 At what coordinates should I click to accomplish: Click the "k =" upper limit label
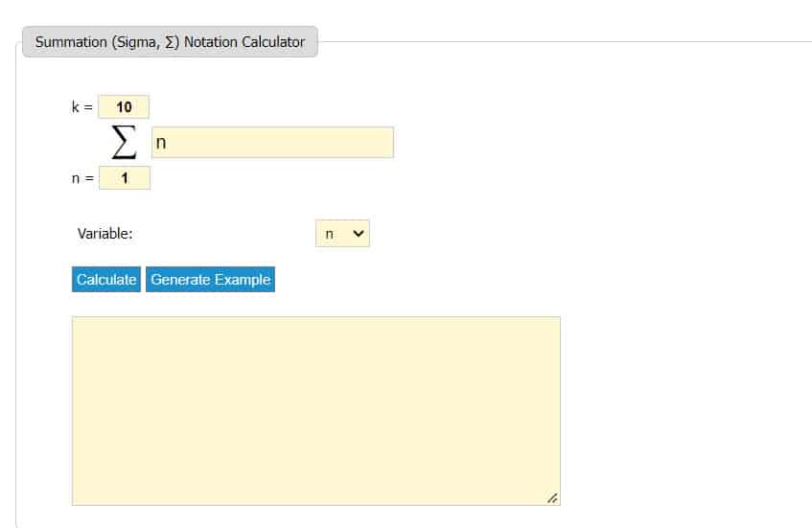click(x=81, y=107)
